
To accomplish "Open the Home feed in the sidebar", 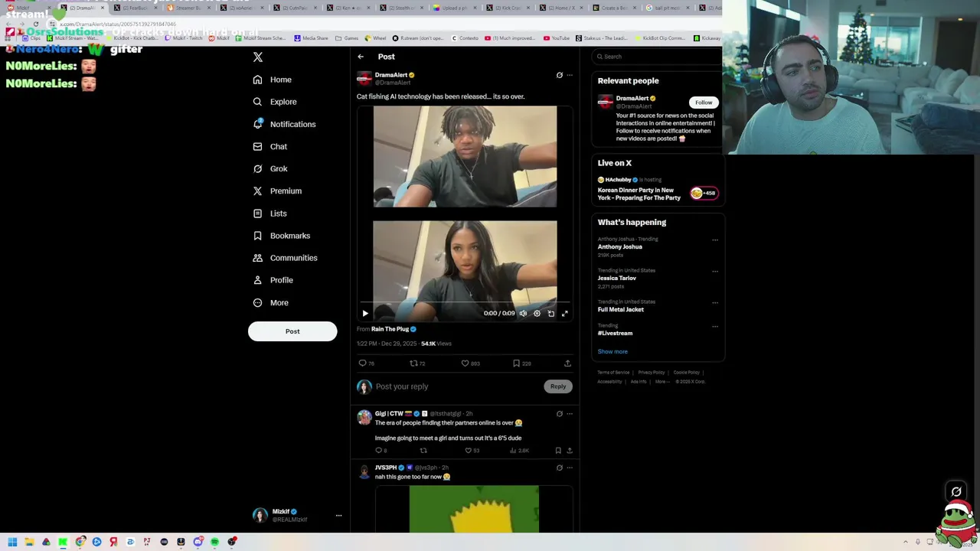I will point(273,80).
